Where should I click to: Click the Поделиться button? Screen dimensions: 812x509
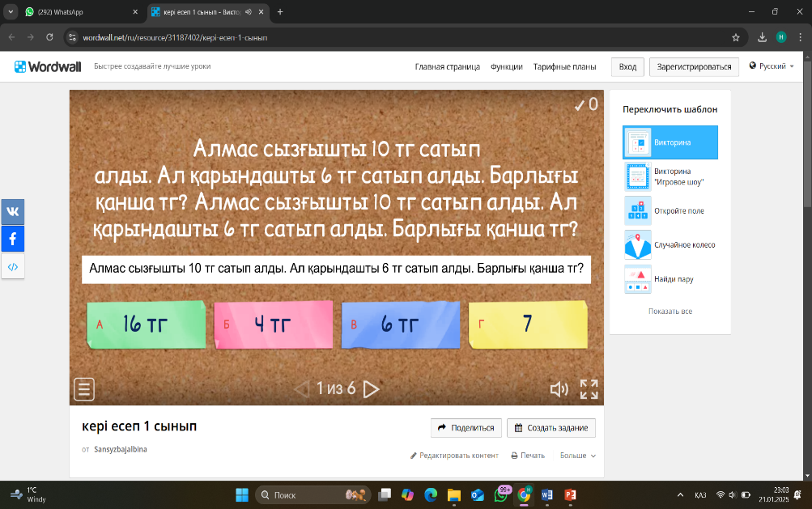[x=466, y=428]
